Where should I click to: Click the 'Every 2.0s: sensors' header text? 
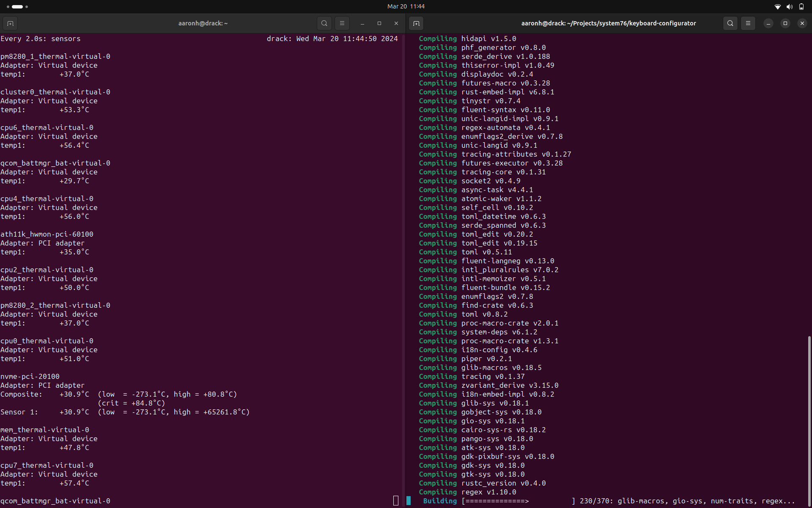(x=41, y=39)
